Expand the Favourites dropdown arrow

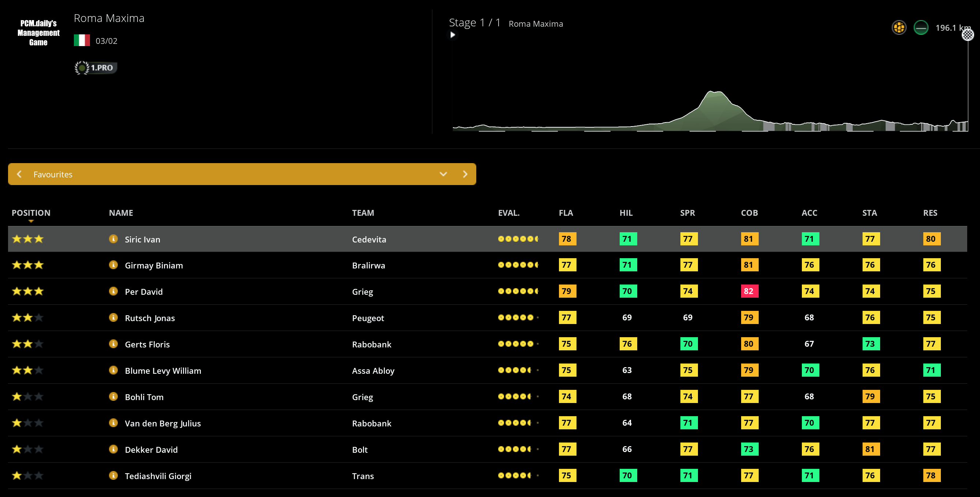tap(443, 174)
